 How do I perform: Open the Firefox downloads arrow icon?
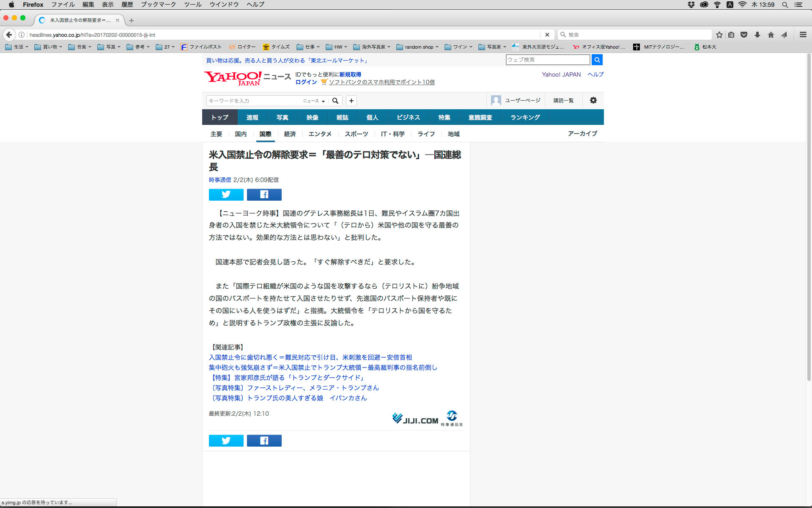coord(757,35)
